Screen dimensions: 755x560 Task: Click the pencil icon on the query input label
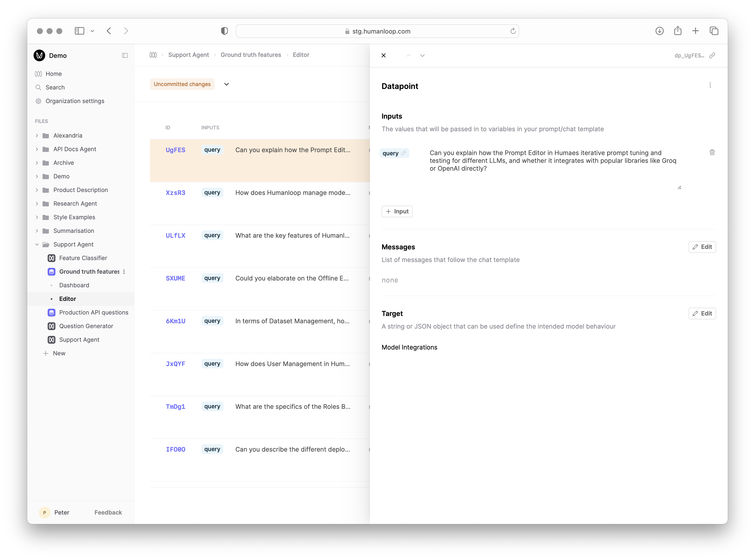[x=404, y=153]
